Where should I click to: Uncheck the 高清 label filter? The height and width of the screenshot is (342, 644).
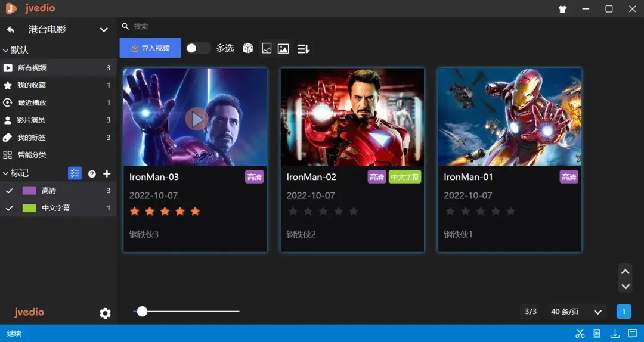click(x=10, y=191)
